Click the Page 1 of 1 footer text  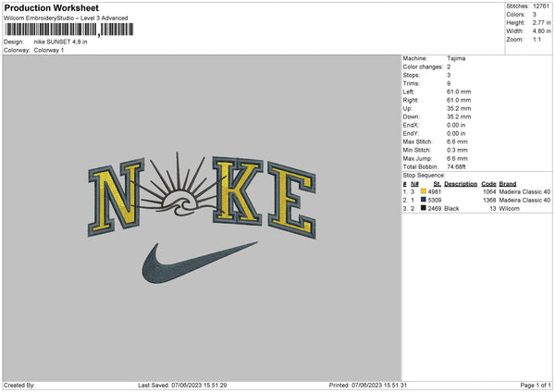[x=536, y=385]
